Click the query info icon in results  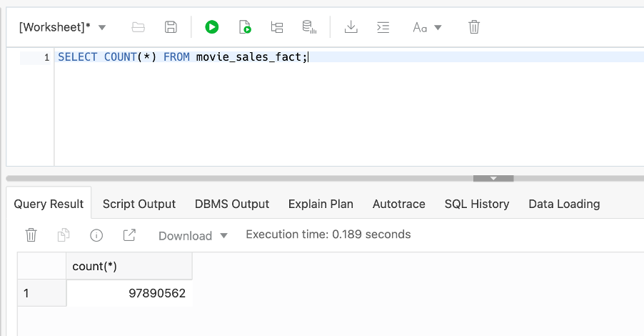click(96, 235)
